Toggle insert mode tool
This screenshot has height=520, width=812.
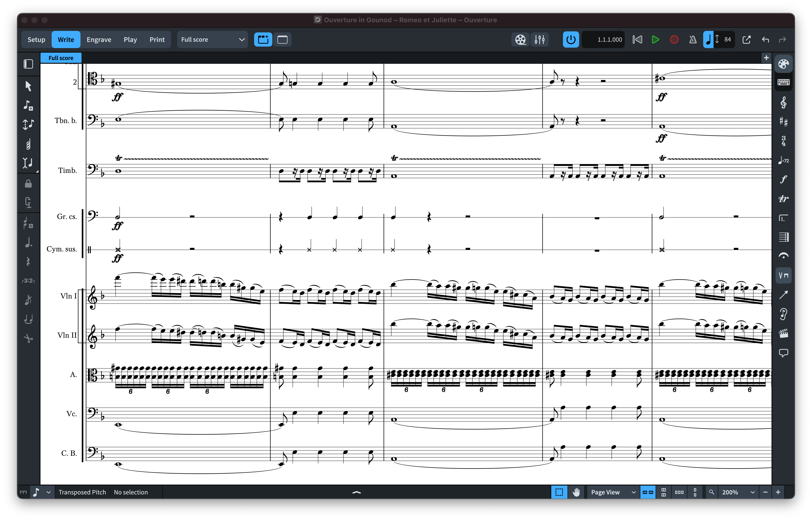(x=28, y=163)
